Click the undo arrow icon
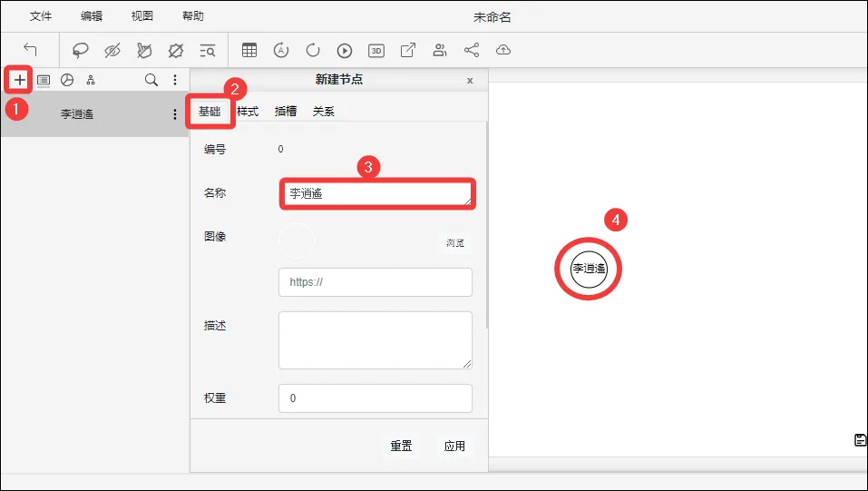Viewport: 868px width, 491px height. (x=30, y=50)
